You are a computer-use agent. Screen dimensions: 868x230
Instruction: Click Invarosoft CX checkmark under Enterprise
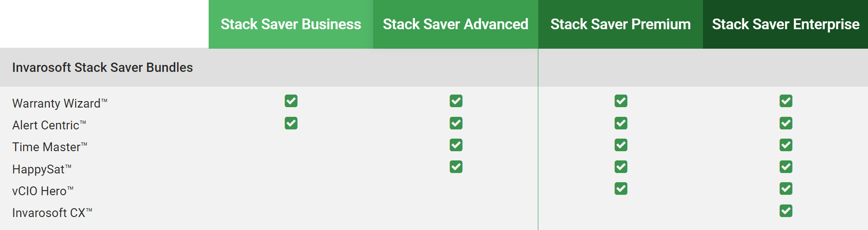[x=786, y=211]
